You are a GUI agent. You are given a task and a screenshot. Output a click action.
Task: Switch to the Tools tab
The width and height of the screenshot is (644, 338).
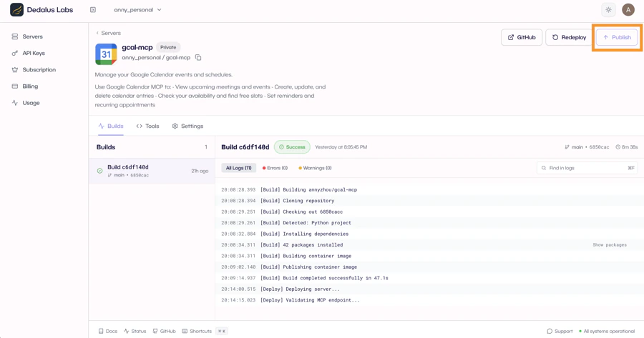pyautogui.click(x=147, y=126)
